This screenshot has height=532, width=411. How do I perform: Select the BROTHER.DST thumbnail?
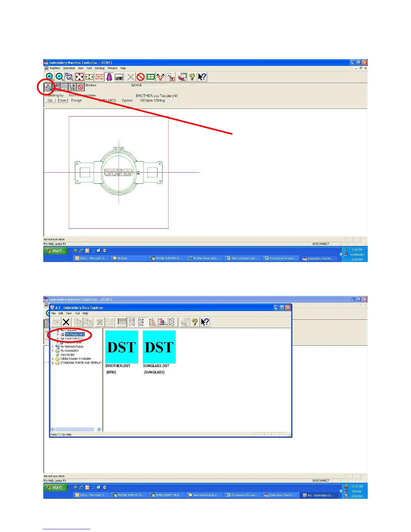tap(122, 347)
